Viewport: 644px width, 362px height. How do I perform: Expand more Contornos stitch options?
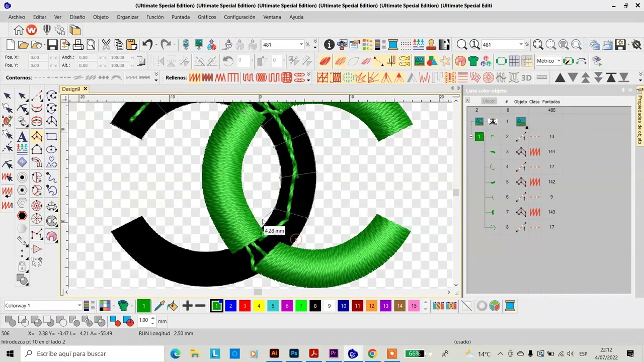coord(156,78)
